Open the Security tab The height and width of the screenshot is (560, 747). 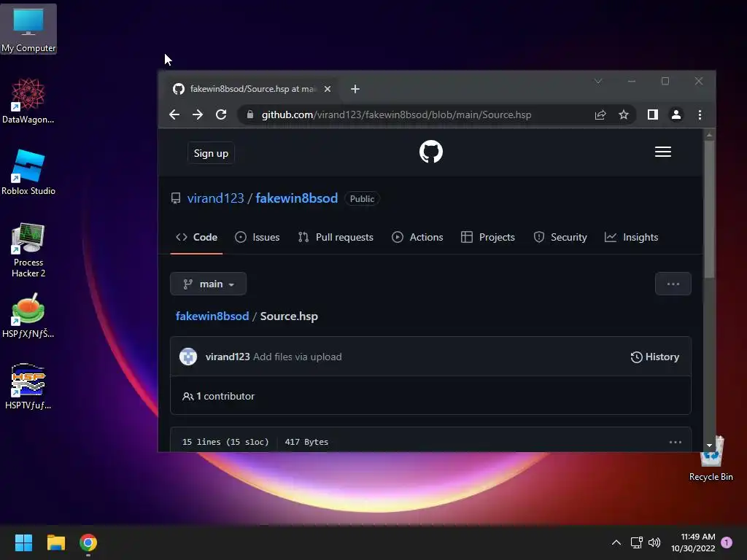pos(560,237)
